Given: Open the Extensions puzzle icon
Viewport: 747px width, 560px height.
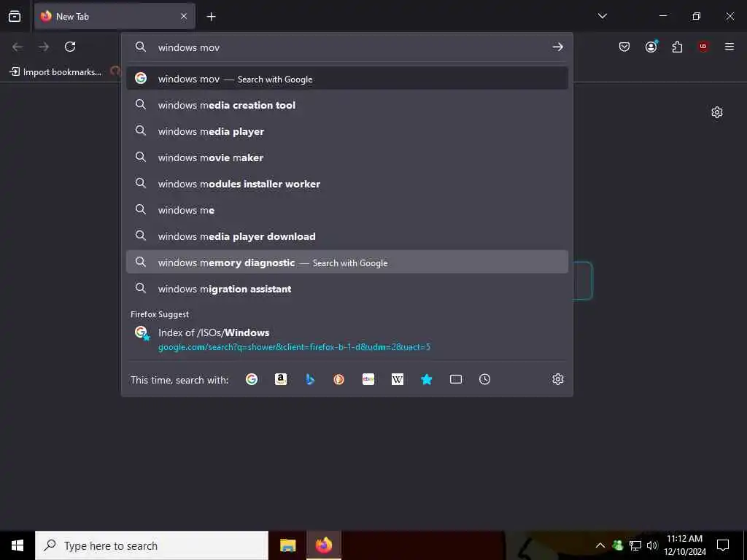Looking at the screenshot, I should (677, 47).
